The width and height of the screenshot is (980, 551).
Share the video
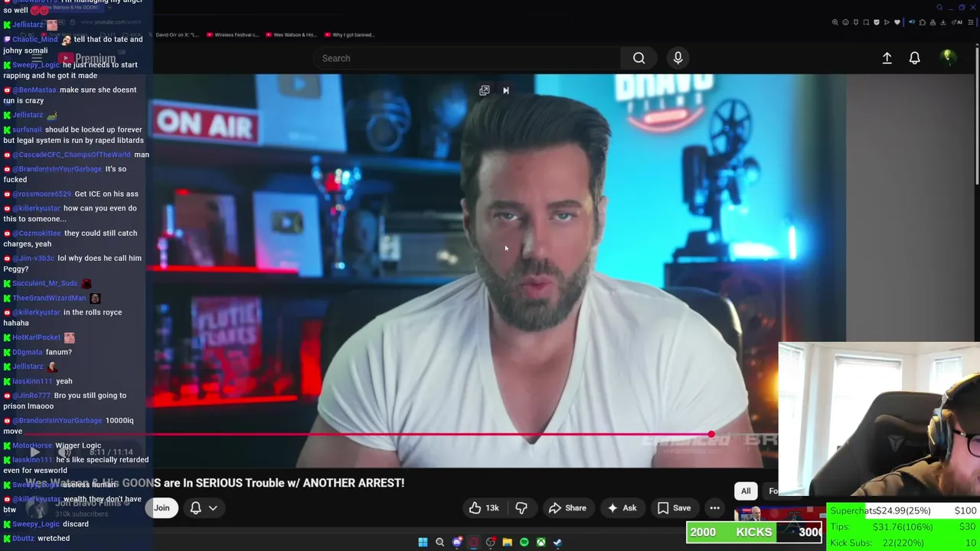(x=567, y=508)
